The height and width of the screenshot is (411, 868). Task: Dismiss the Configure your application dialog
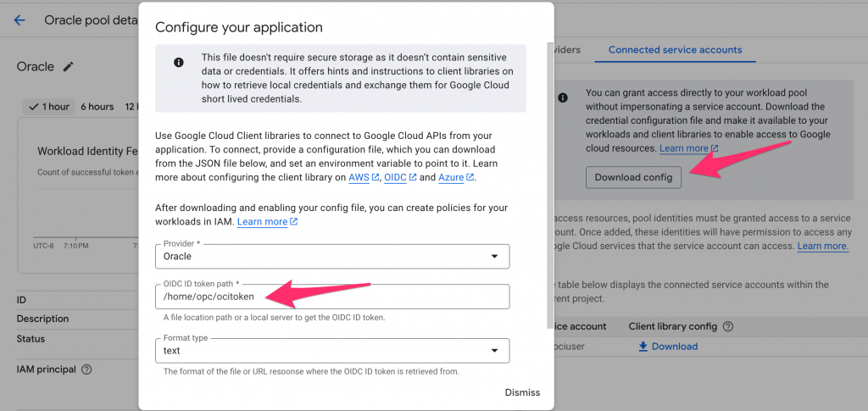pyautogui.click(x=522, y=392)
